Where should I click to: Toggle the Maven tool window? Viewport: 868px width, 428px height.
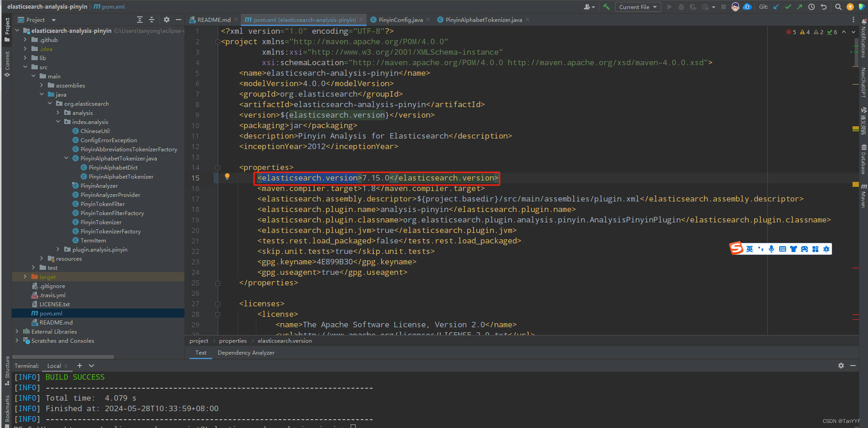point(863,196)
